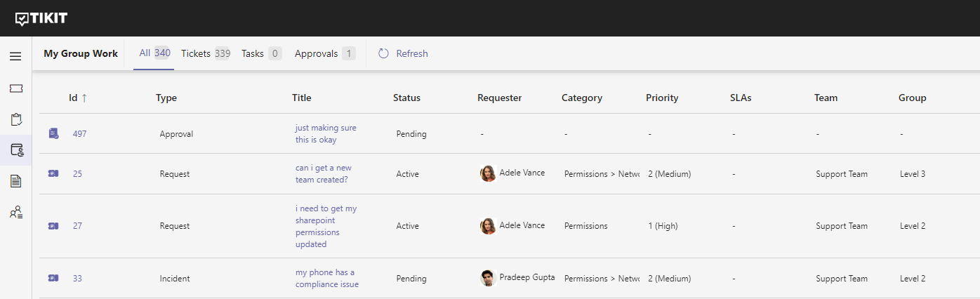Open 'just making sure this is okay' title
Viewport: 980px width, 299px height.
(326, 133)
